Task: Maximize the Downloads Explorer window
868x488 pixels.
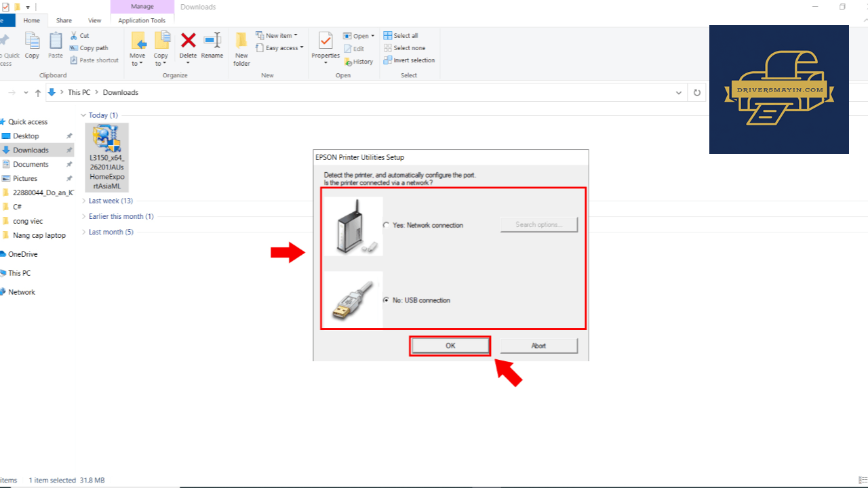Action: pyautogui.click(x=842, y=7)
